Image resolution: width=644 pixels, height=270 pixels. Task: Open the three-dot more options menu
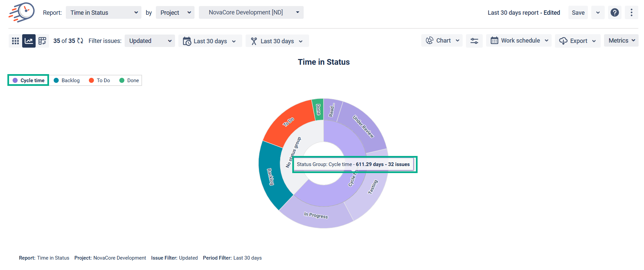(x=631, y=12)
